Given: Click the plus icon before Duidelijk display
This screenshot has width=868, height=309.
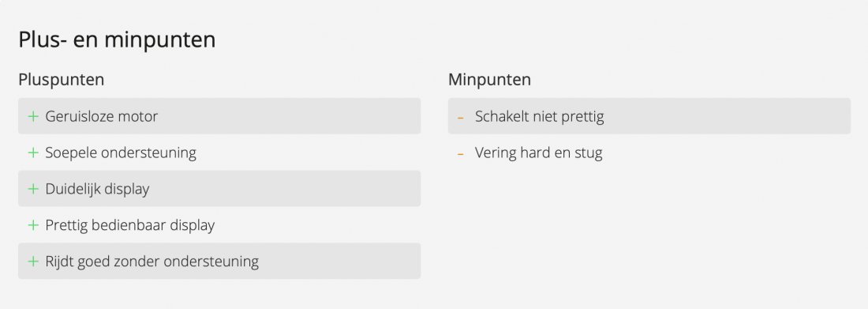Looking at the screenshot, I should [x=33, y=189].
